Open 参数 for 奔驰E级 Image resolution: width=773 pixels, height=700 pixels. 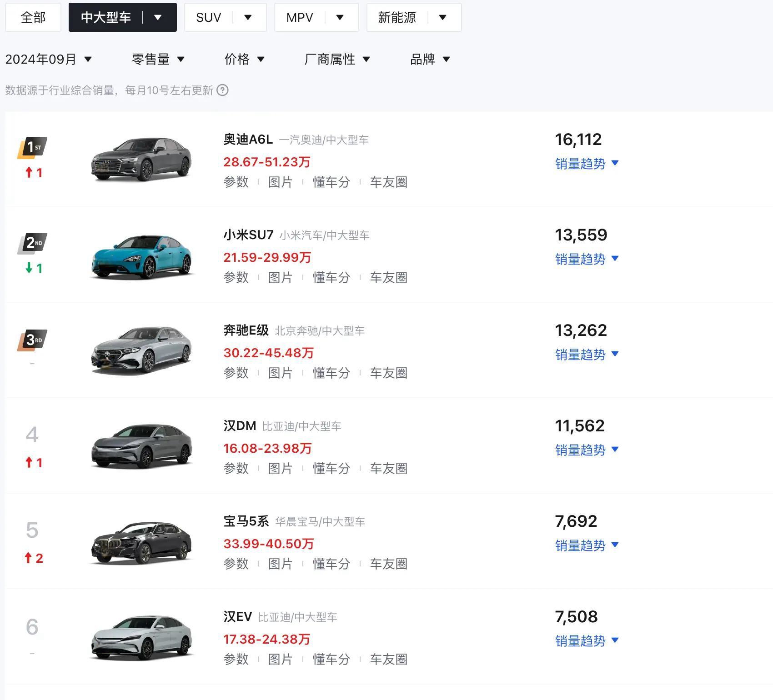(236, 373)
